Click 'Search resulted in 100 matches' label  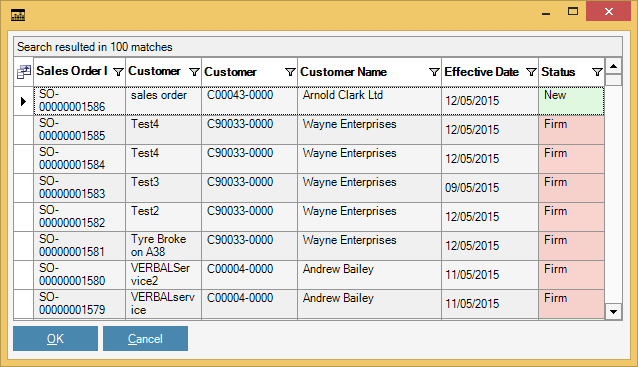pos(95,47)
